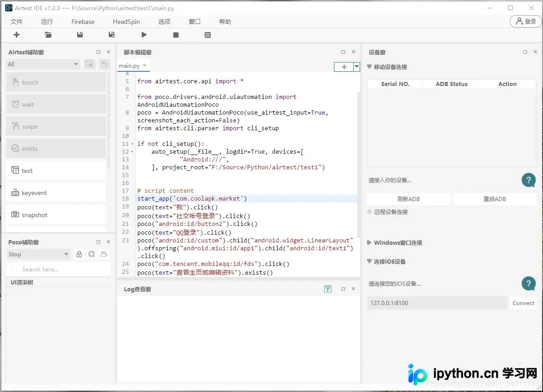This screenshot has width=543, height=392.
Task: Float the 脚本编辑窗 panel
Action: click(x=343, y=52)
